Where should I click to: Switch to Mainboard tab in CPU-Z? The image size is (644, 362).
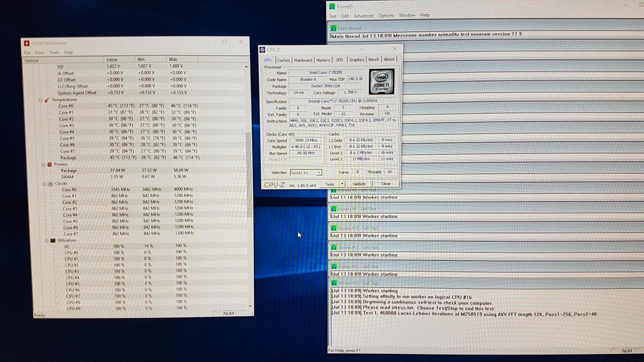[x=303, y=60]
